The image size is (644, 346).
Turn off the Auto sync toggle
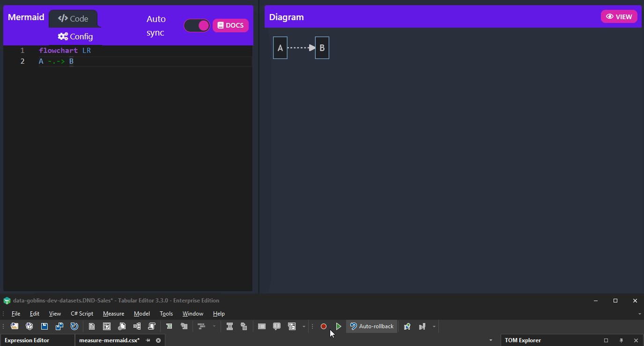[x=197, y=25]
